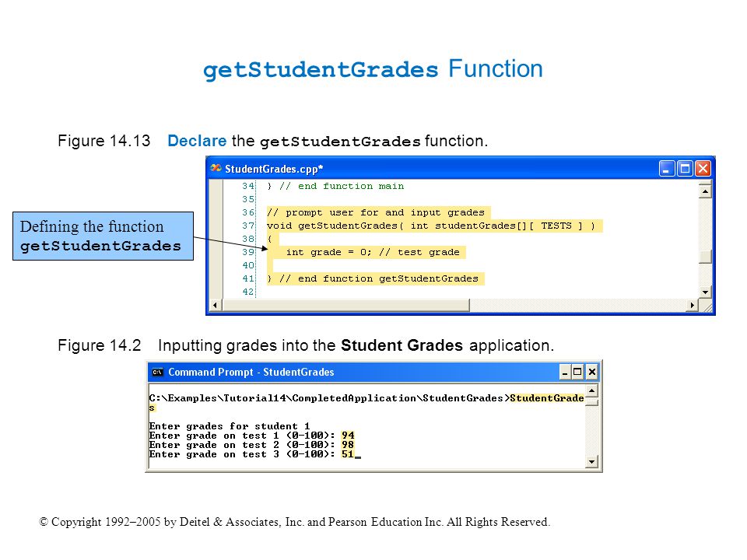The height and width of the screenshot is (560, 747).
Task: Click the entered grade value 98
Action: pos(348,445)
